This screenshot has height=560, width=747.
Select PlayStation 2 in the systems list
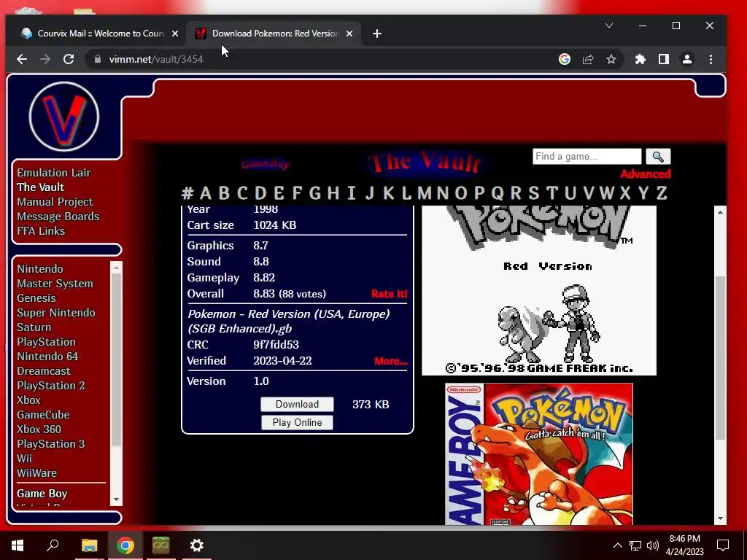(50, 386)
